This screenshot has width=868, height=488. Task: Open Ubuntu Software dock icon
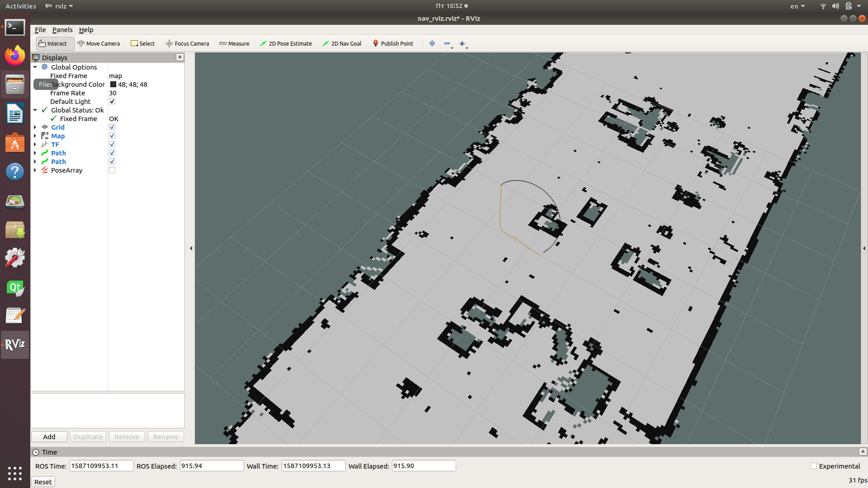15,143
